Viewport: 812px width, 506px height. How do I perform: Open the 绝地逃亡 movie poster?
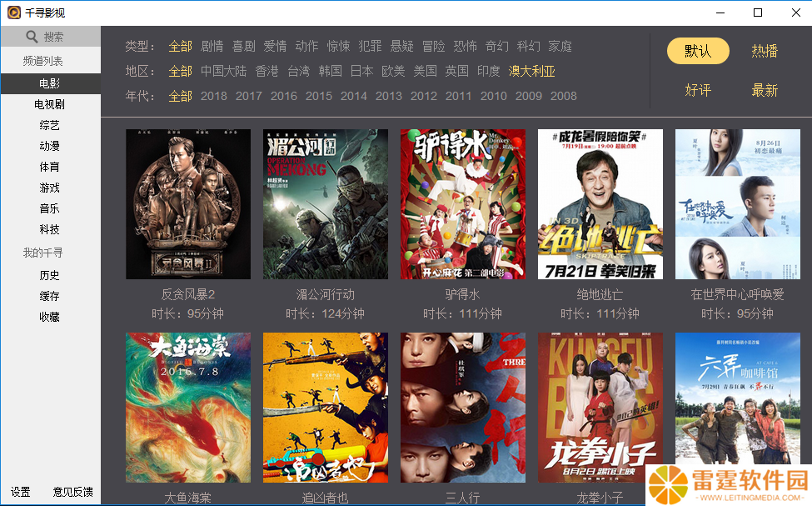(600, 204)
